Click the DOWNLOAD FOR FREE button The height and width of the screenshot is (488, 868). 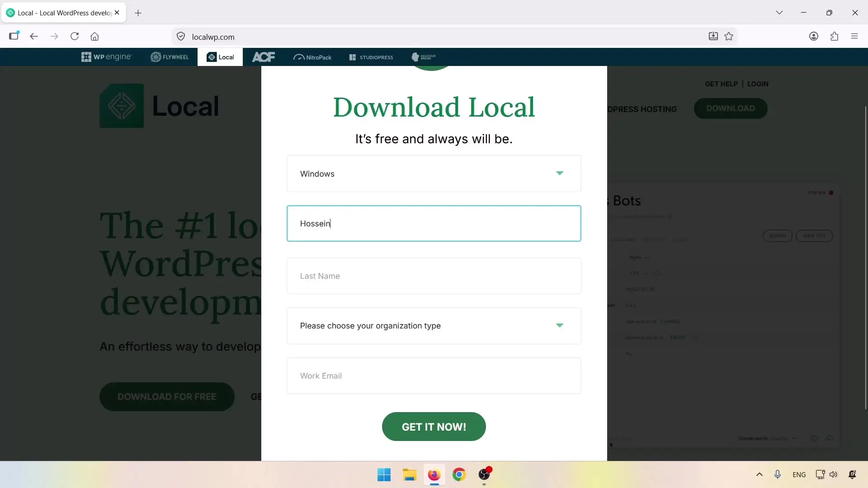pyautogui.click(x=167, y=397)
